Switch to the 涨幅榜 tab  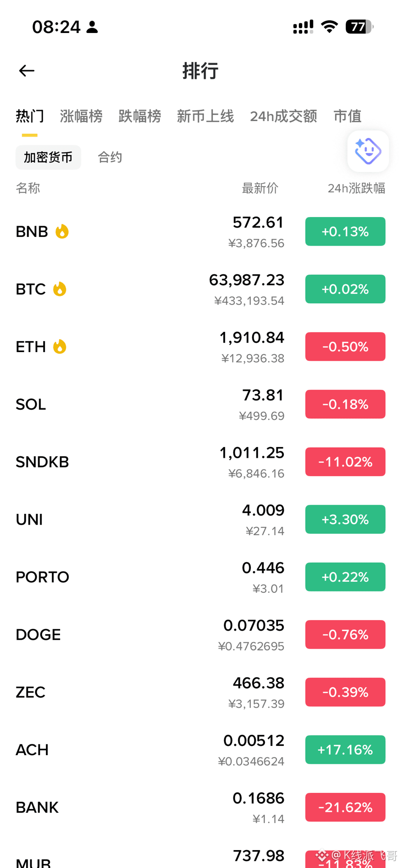pyautogui.click(x=81, y=116)
